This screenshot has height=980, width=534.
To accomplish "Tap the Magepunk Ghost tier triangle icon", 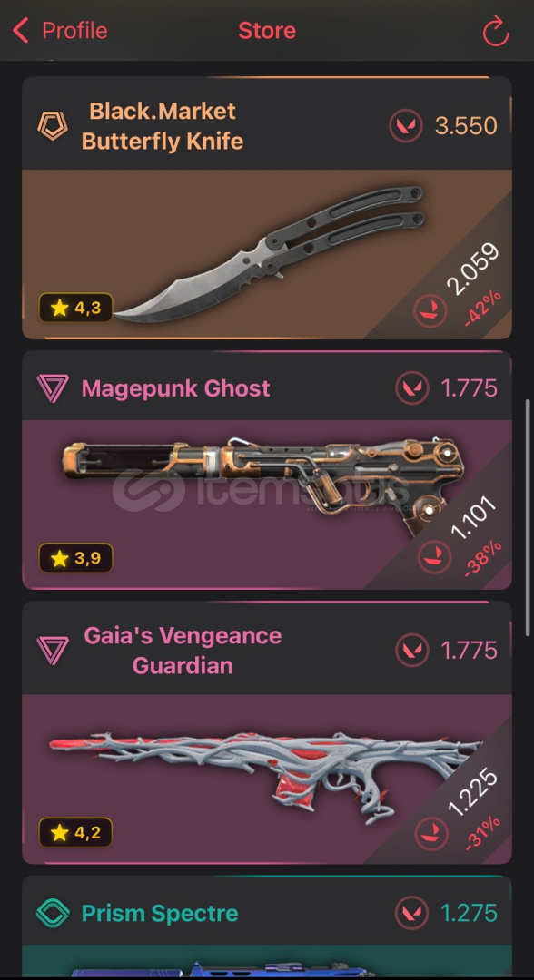I will tap(53, 388).
